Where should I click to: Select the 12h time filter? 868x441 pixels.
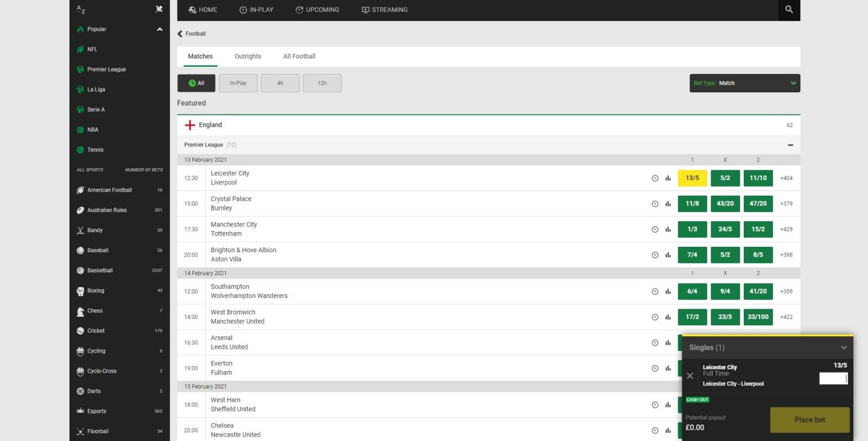[322, 83]
